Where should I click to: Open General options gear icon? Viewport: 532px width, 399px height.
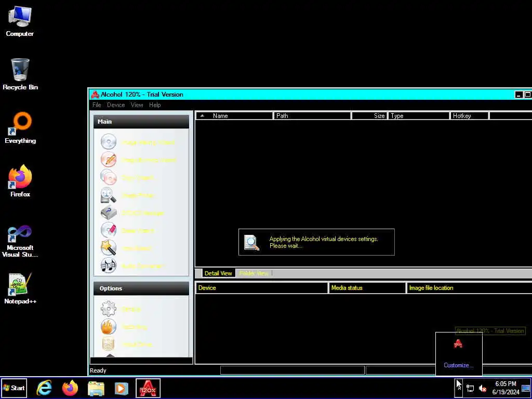(109, 309)
